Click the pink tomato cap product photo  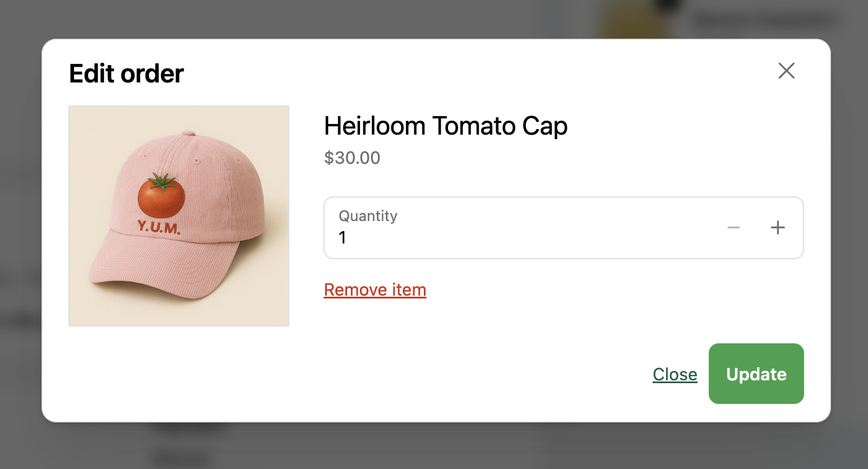tap(178, 215)
